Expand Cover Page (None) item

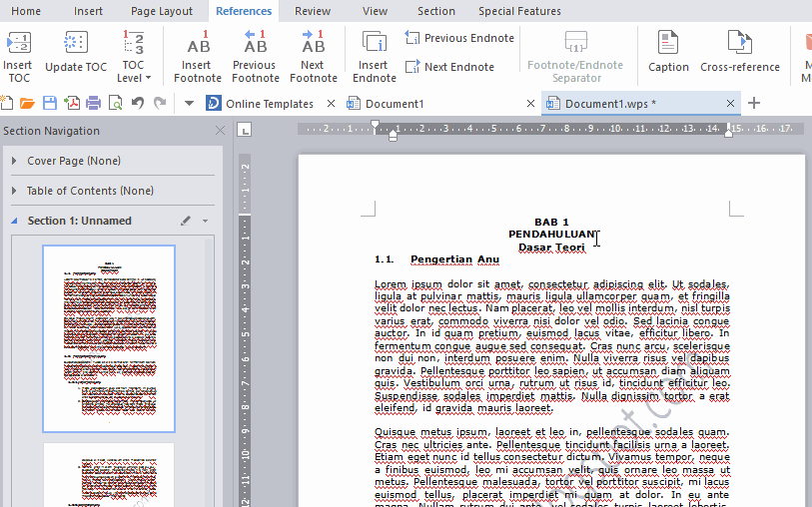point(14,161)
